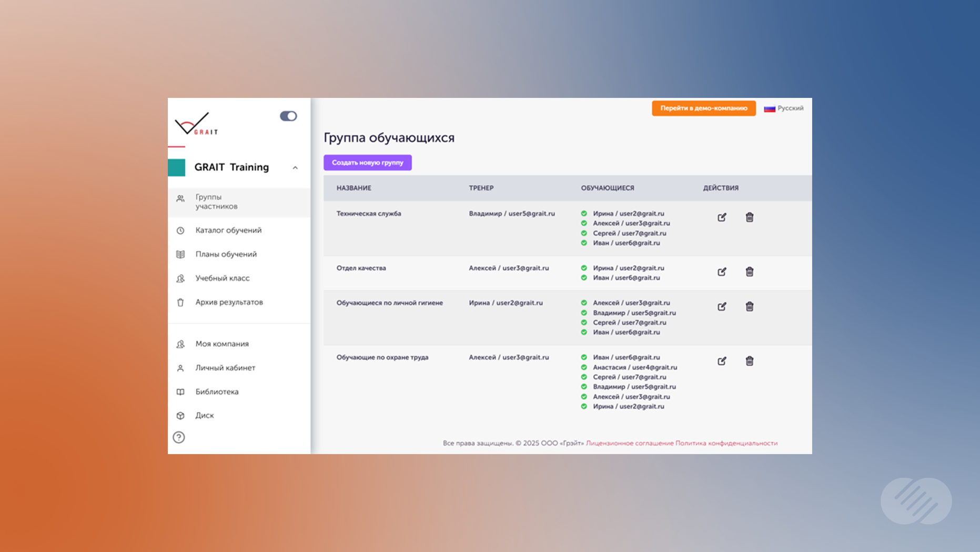Delete the Обучающие по охране труда group
980x552 pixels.
749,361
